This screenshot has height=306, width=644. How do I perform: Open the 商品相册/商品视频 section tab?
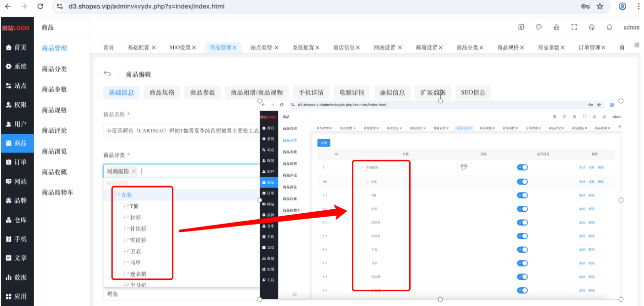coord(257,92)
